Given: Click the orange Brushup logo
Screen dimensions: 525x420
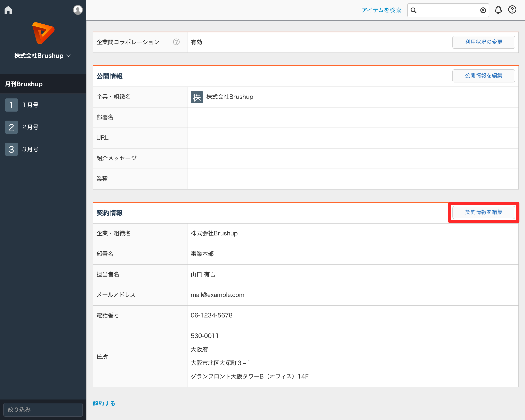Looking at the screenshot, I should tap(43, 33).
